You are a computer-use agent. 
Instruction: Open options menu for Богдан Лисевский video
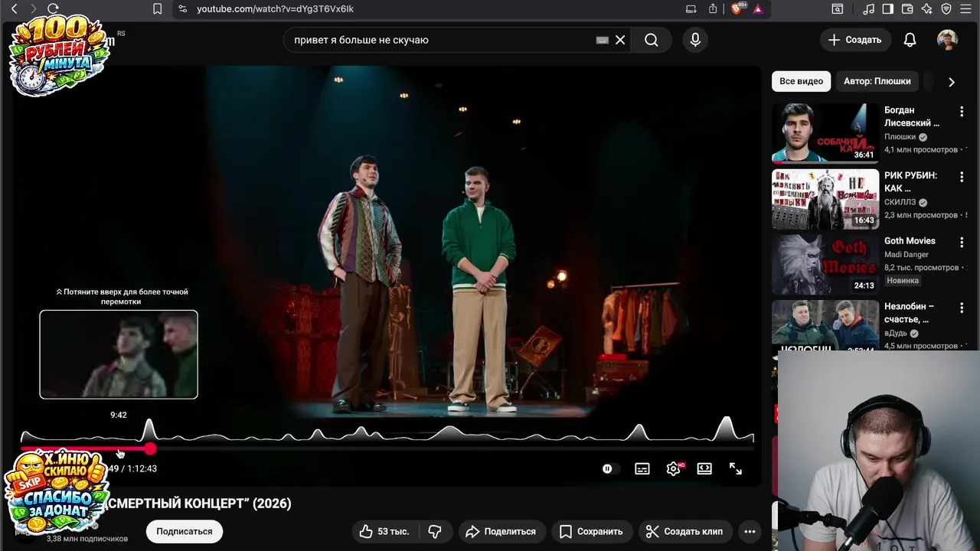click(x=962, y=111)
